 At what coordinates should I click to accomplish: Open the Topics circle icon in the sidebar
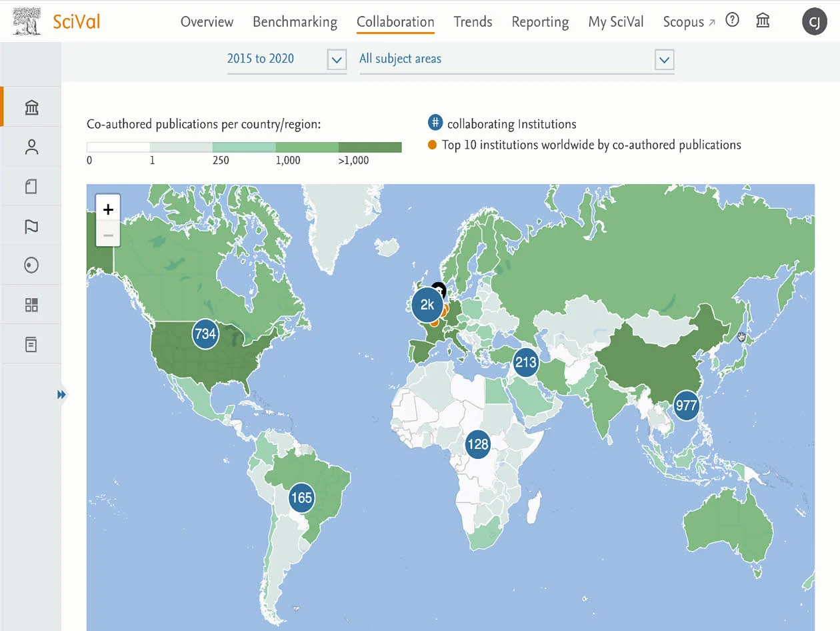tap(31, 265)
